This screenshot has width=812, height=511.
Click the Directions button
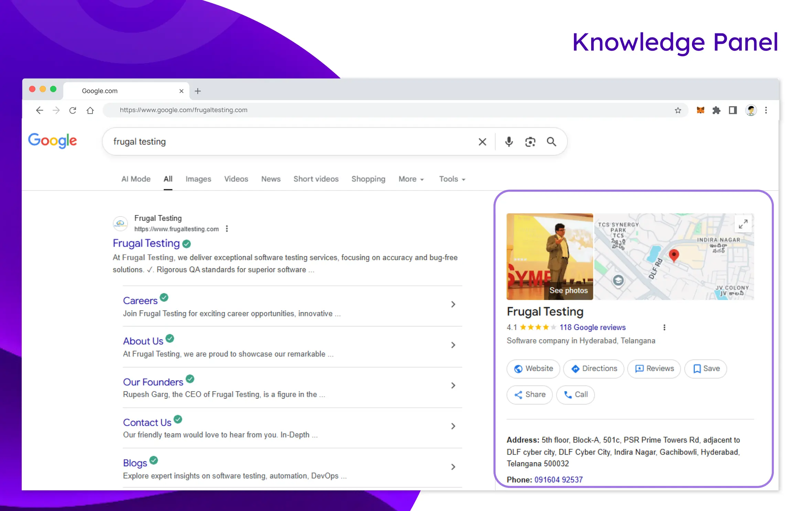[x=594, y=369]
